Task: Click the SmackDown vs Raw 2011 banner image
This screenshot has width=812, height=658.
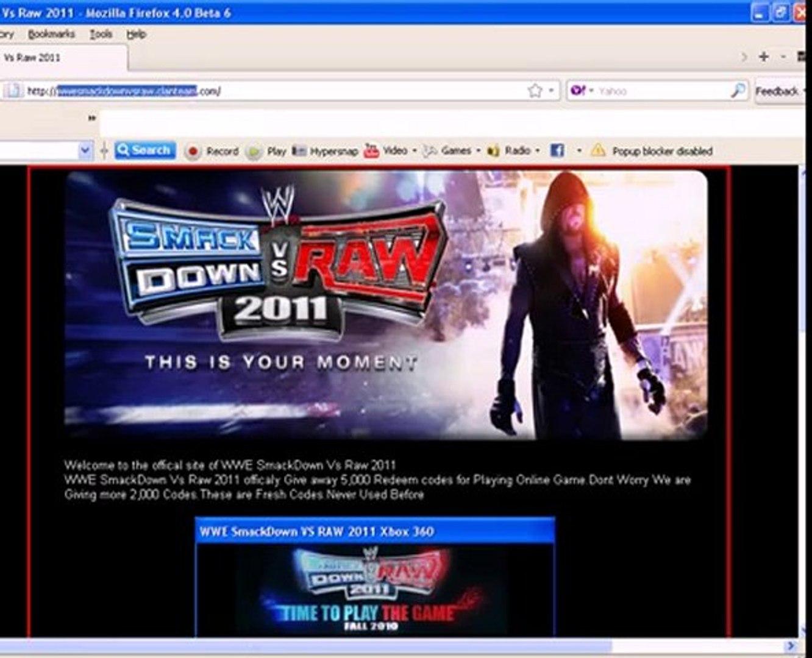Action: pos(386,305)
